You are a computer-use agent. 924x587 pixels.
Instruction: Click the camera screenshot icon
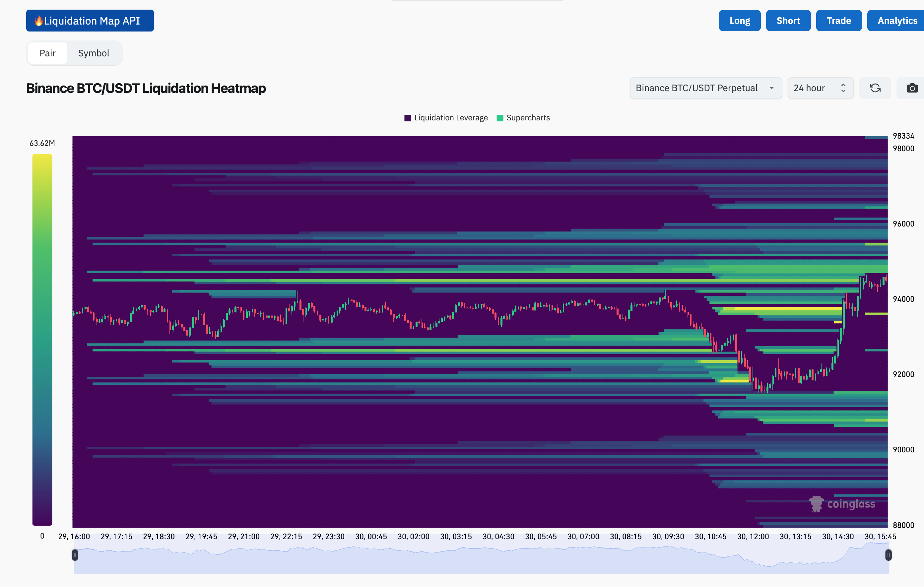point(912,88)
